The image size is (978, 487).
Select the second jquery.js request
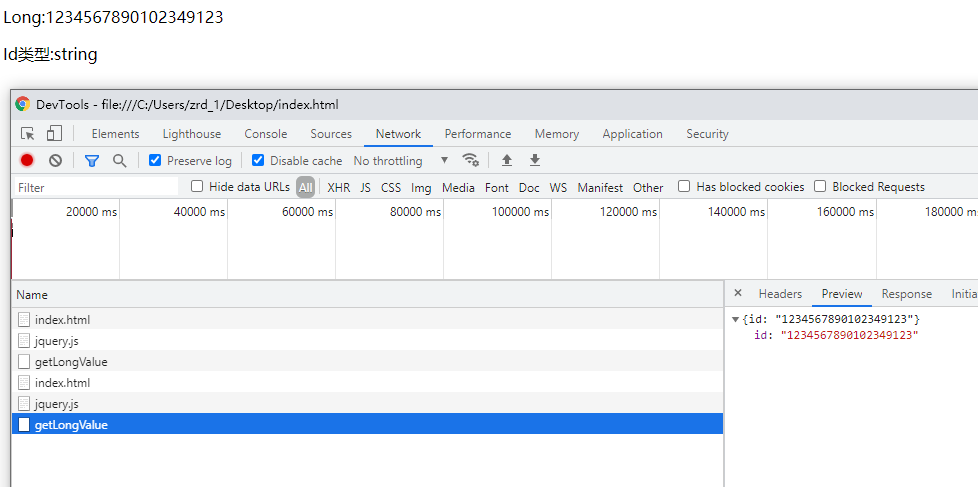367,403
